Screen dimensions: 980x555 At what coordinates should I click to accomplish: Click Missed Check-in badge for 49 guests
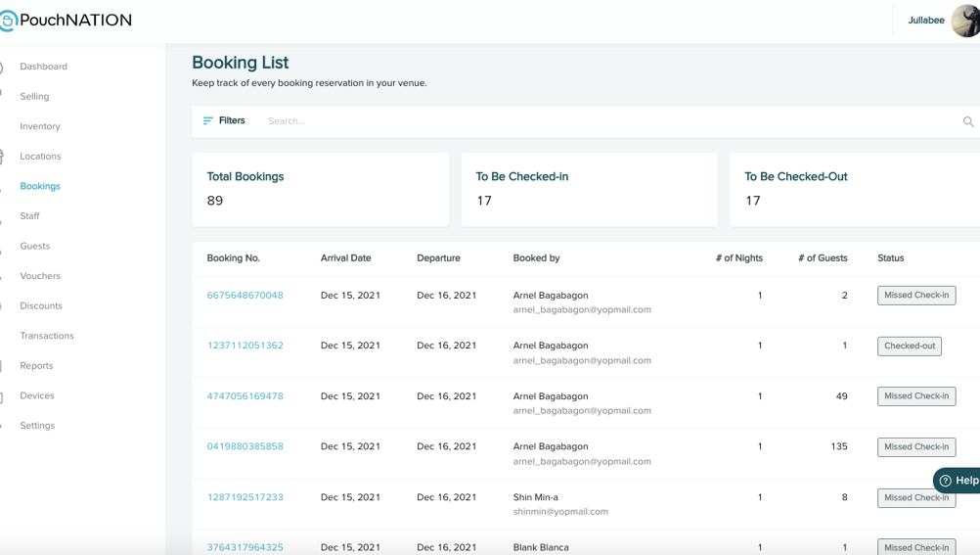(x=915, y=396)
